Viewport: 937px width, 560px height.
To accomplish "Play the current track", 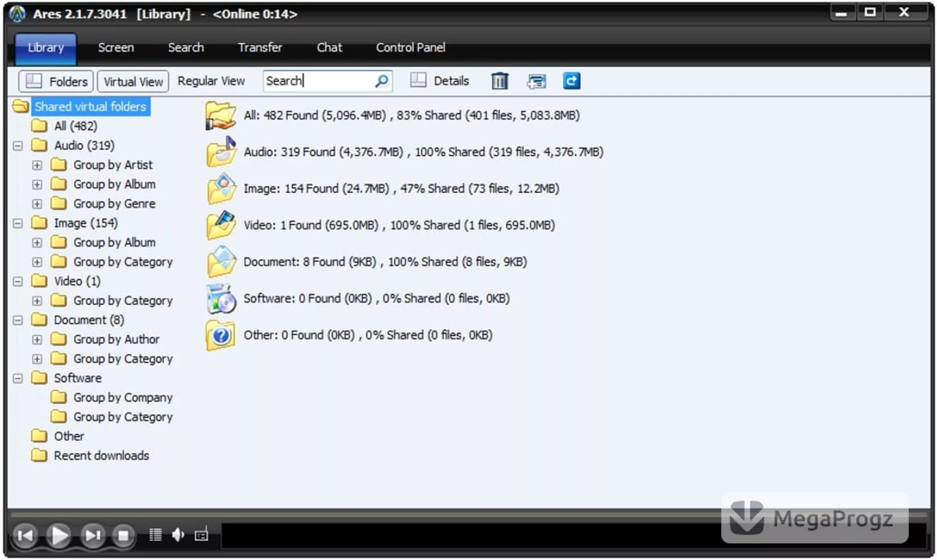I will [59, 535].
